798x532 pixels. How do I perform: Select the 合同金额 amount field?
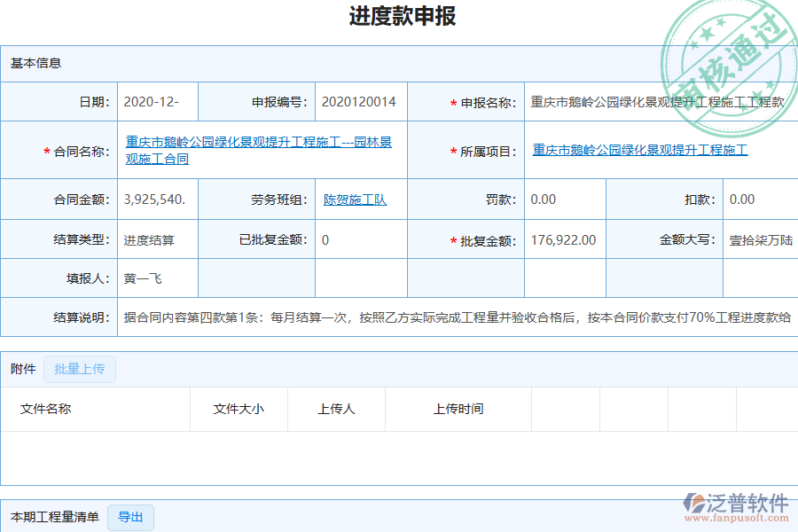point(155,199)
